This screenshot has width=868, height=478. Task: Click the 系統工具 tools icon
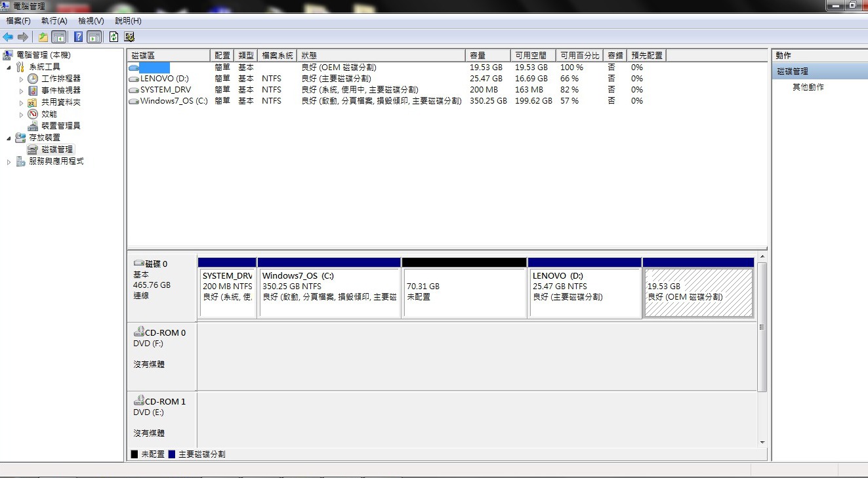point(20,67)
